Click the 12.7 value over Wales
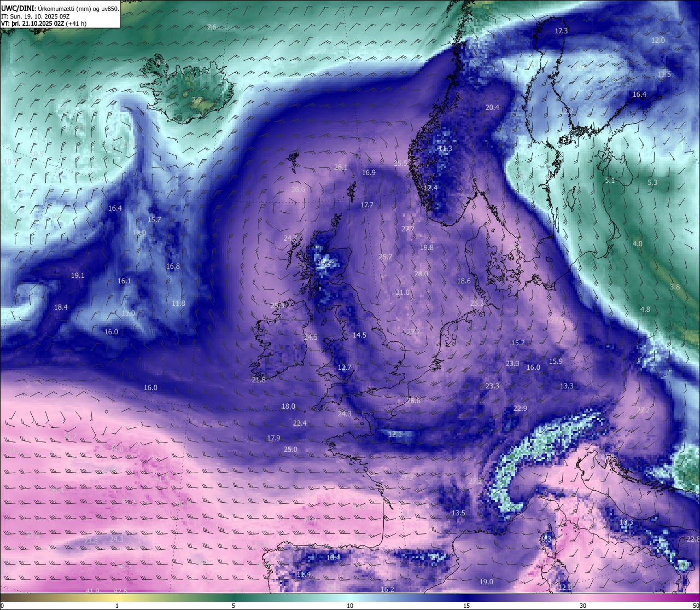700x610 pixels. pyautogui.click(x=344, y=367)
